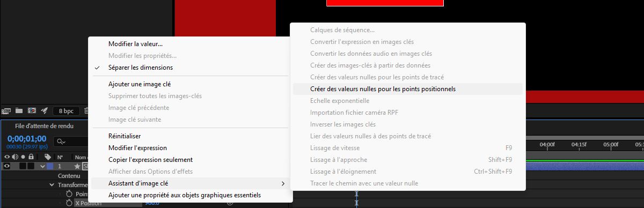Toggle the solo switch for layer 1
The width and height of the screenshot is (644, 208).
[x=23, y=166]
